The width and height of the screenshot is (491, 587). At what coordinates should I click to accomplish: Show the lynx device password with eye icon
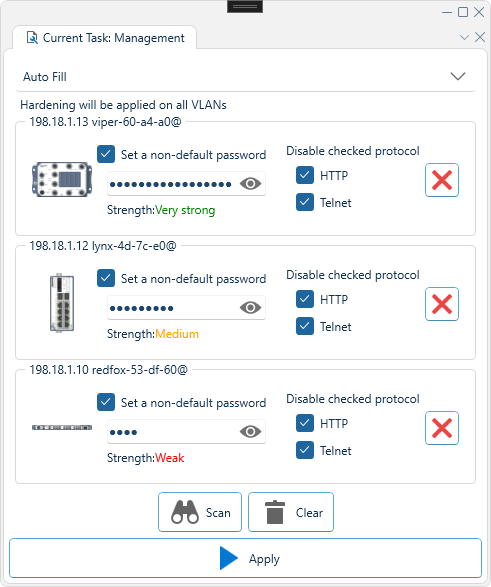pos(250,308)
